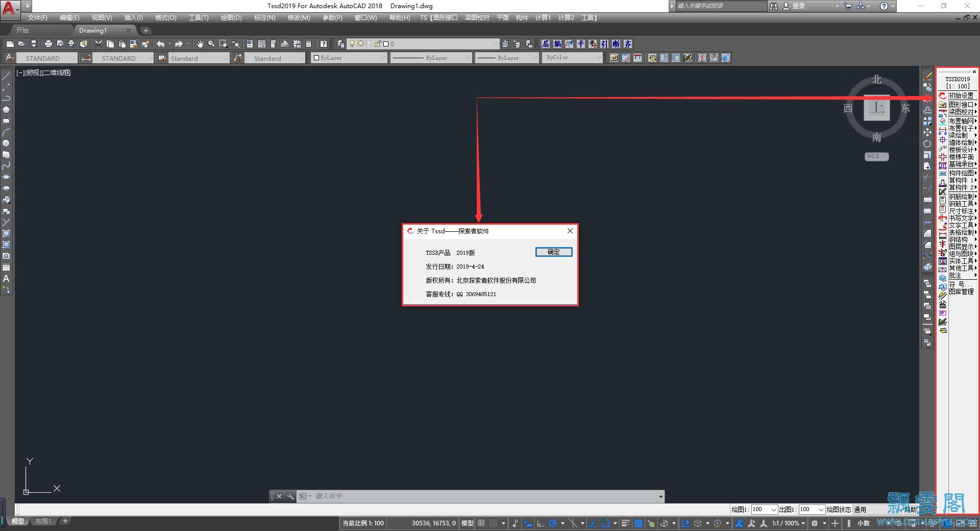
Task: Switch to the 开始 tab
Action: (x=22, y=31)
